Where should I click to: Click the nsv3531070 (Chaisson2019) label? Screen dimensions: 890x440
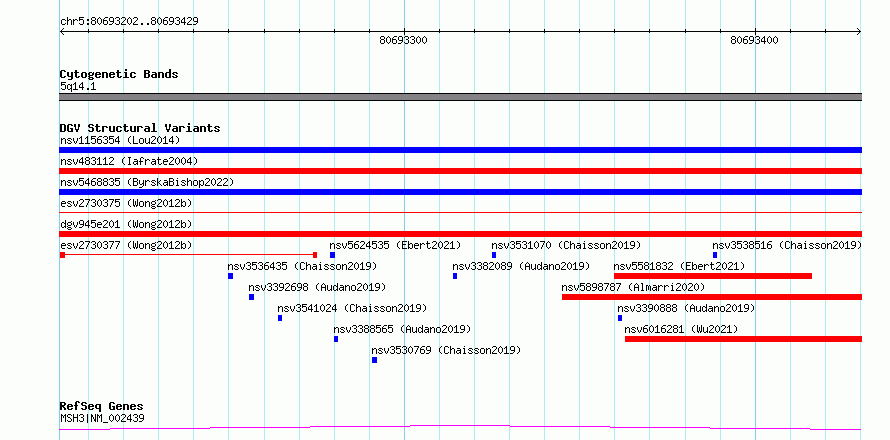pos(566,245)
